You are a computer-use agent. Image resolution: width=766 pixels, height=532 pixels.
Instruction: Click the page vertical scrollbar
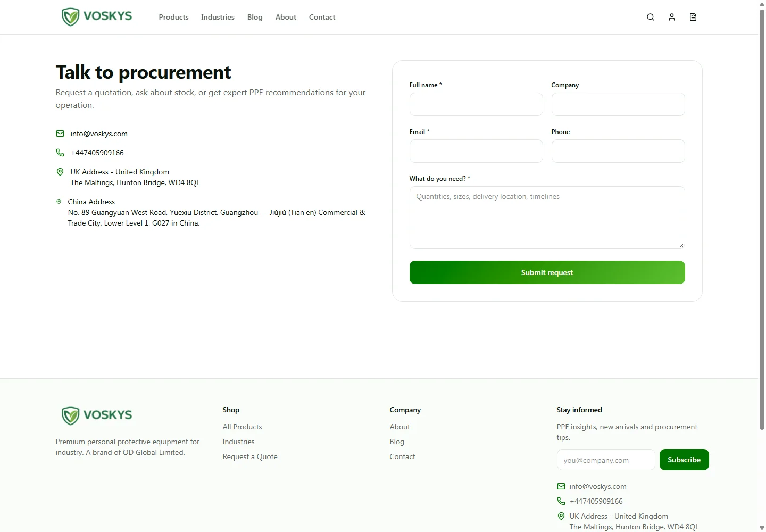tap(762, 219)
